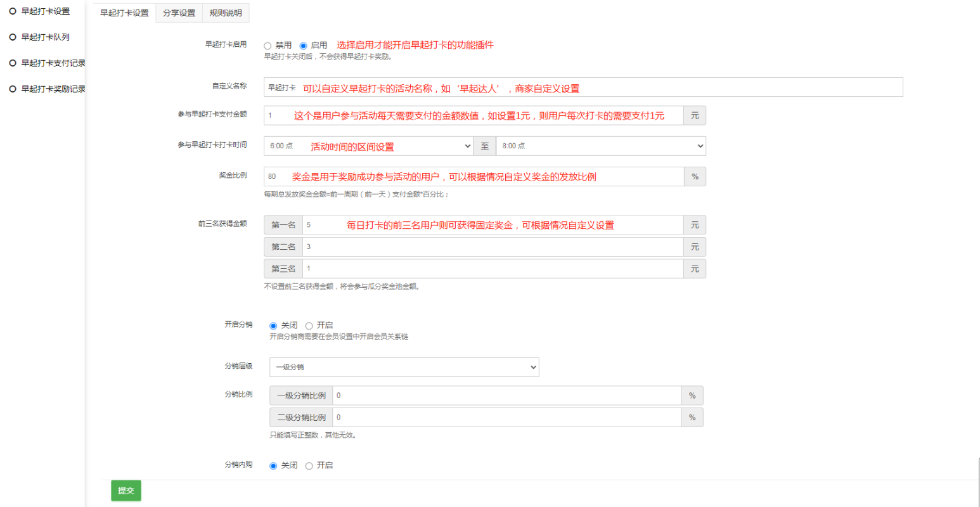Click the 一级分销比例 input field

click(x=506, y=396)
